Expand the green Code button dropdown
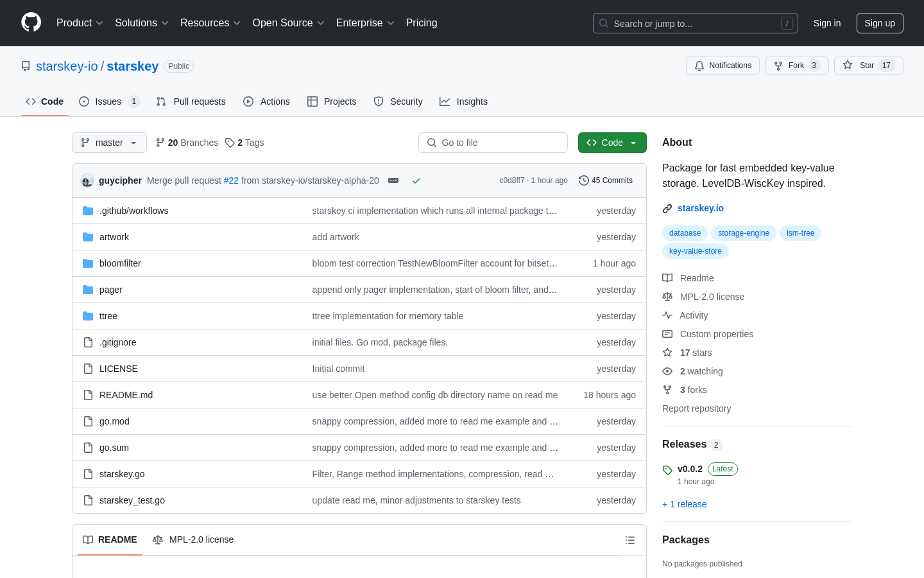 tap(612, 143)
